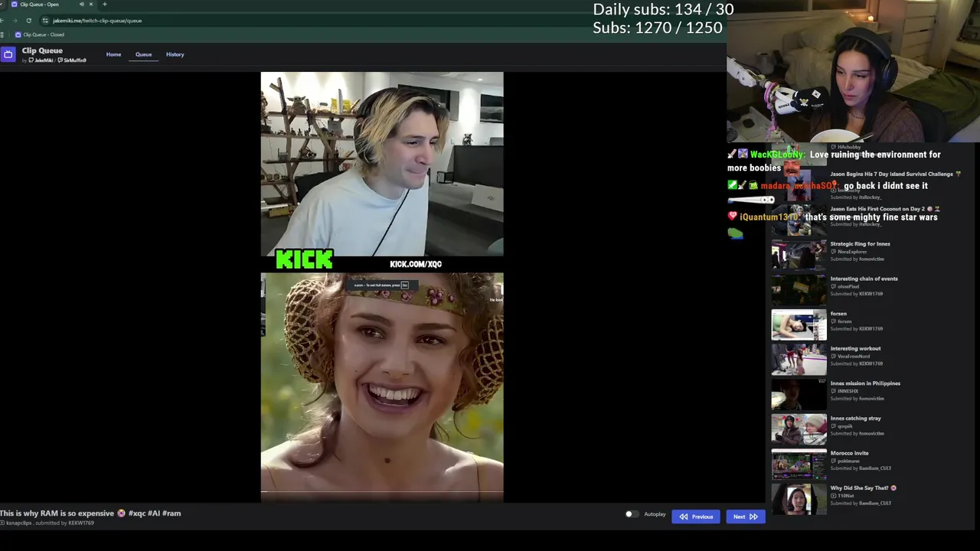Toggle the Autoplay switch
Screen dimensions: 980x551
pyautogui.click(x=631, y=514)
